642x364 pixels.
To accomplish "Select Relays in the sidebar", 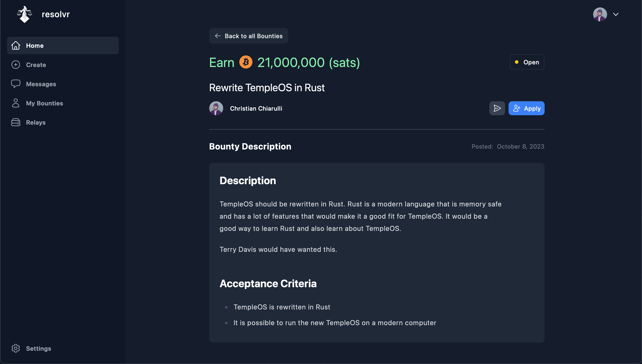I will click(36, 122).
